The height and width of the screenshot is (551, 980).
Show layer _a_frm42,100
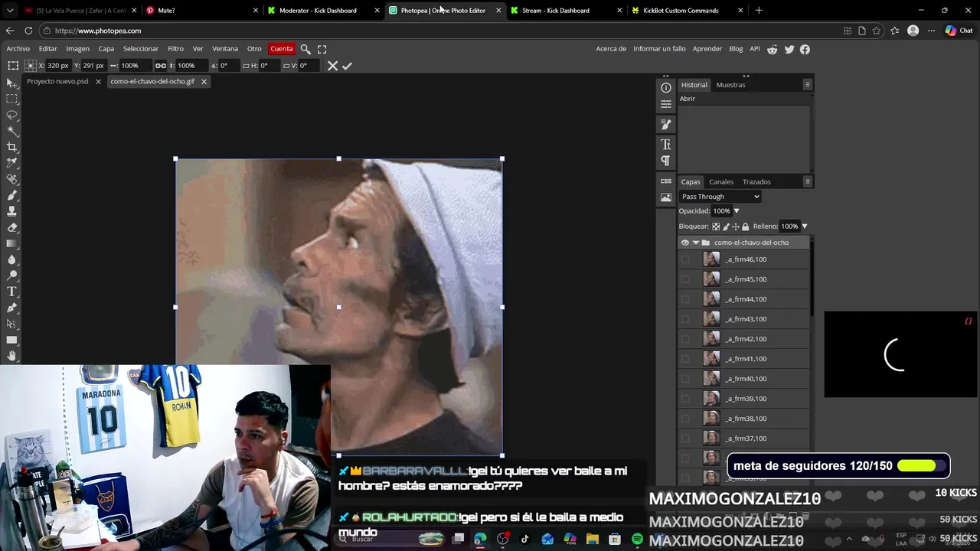[685, 339]
